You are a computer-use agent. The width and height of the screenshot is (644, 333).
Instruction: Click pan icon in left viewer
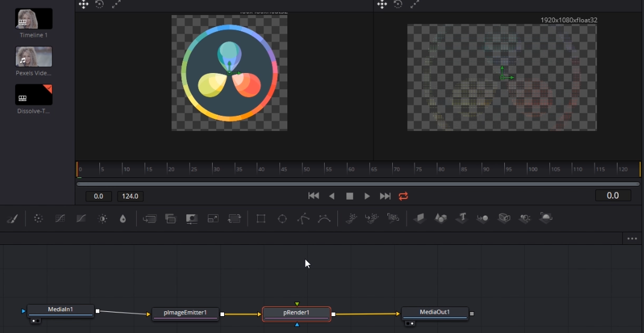tap(83, 4)
